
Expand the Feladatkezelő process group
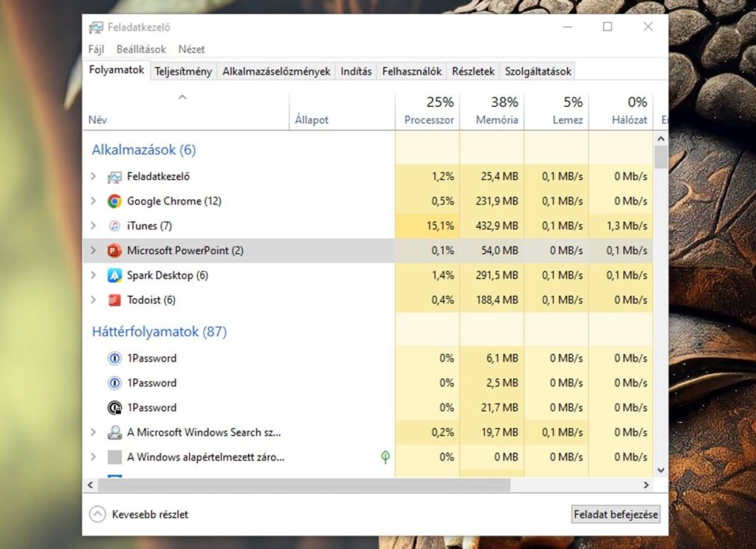[x=94, y=176]
